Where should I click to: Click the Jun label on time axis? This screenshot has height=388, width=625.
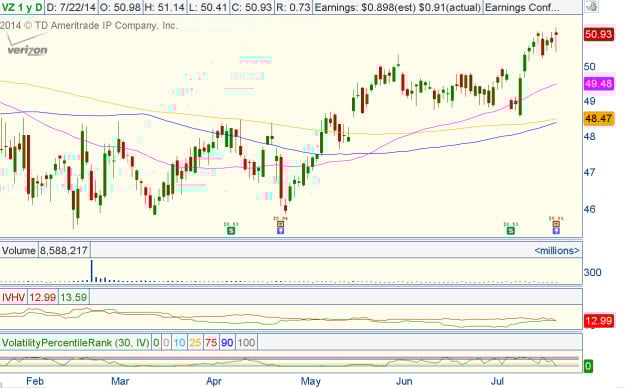coord(404,381)
